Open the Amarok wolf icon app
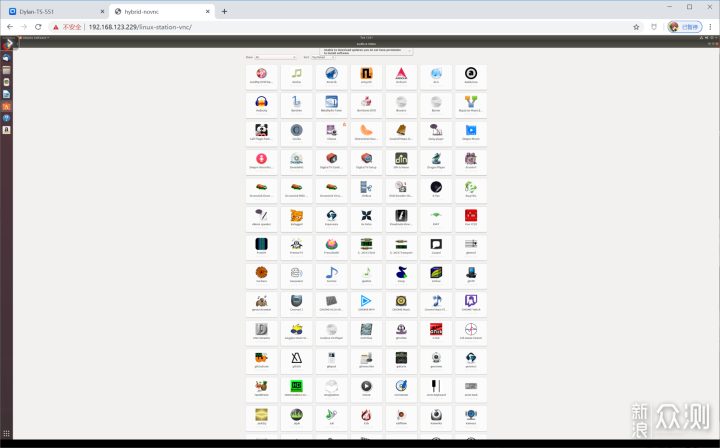 click(331, 76)
